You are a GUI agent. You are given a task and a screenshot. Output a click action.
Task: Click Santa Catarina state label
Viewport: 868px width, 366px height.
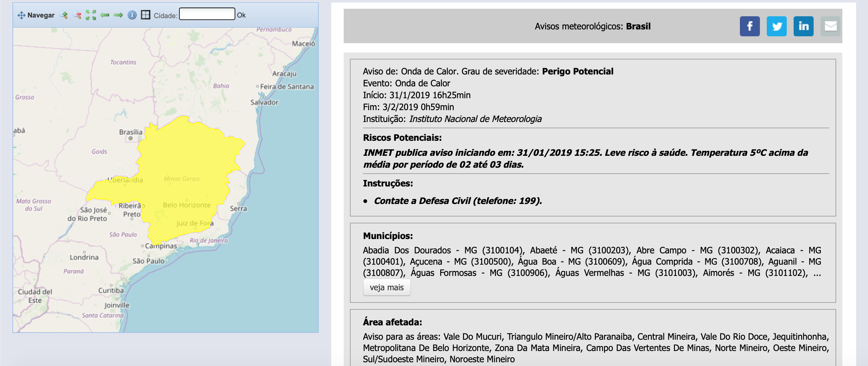point(103,315)
